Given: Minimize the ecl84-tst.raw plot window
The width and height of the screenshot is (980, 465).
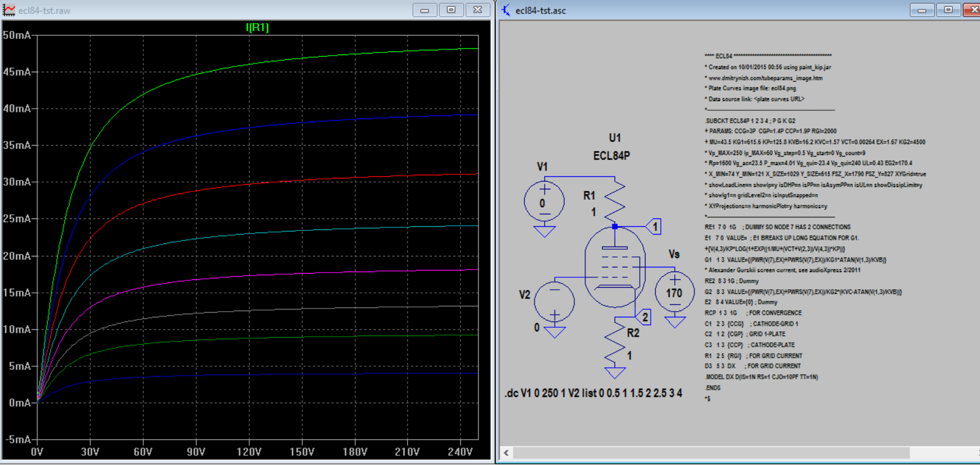Looking at the screenshot, I should tap(425, 10).
